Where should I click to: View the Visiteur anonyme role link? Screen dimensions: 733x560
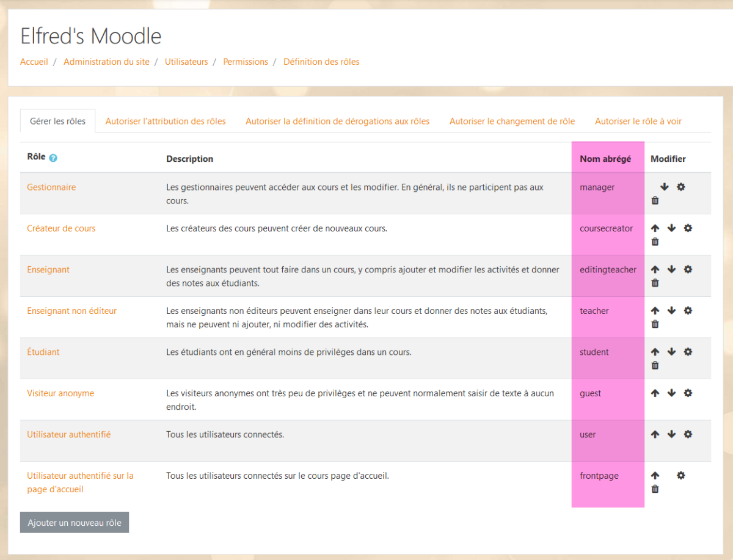(x=60, y=393)
